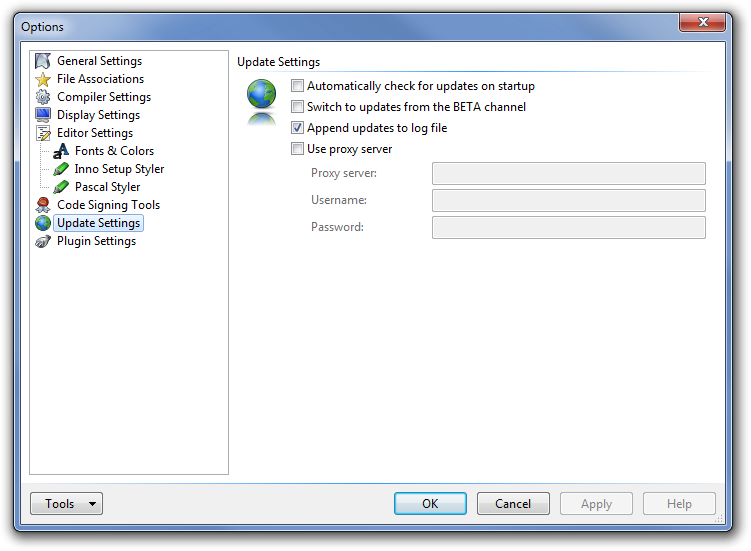Screen dimensions: 751x551
Task: Enable automatic update check on startup
Action: click(x=297, y=86)
